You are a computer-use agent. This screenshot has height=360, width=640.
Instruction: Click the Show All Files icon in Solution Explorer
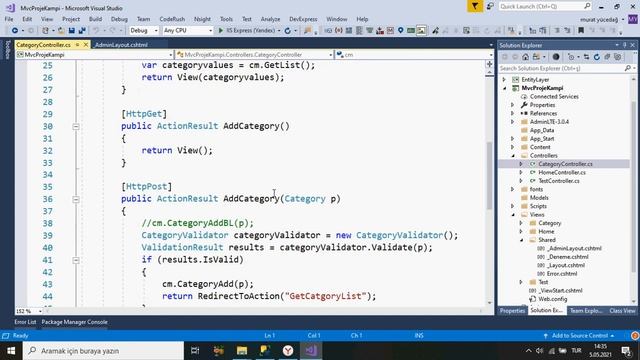click(x=618, y=57)
